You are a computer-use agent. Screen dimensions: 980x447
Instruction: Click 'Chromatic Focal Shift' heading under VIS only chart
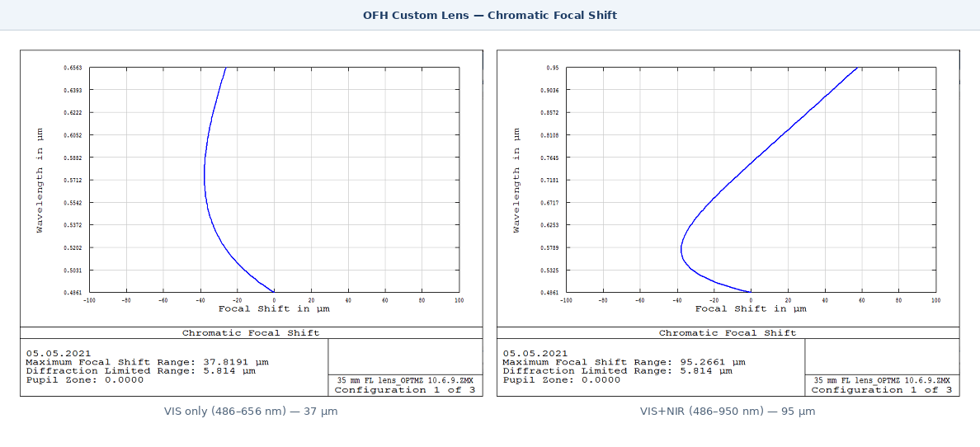(x=251, y=333)
